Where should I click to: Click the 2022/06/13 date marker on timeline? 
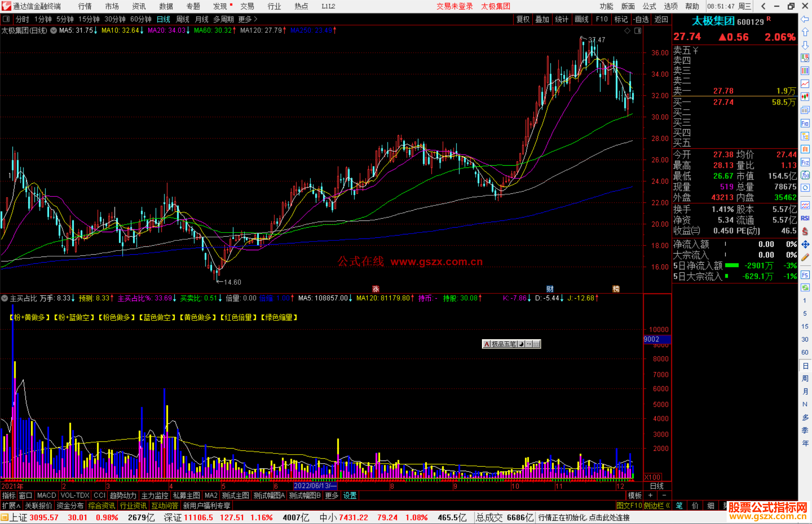click(x=315, y=486)
